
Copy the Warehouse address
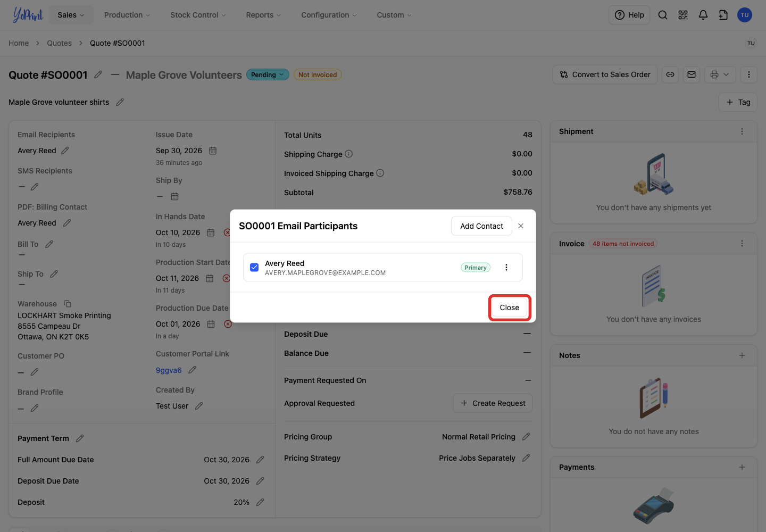point(68,304)
